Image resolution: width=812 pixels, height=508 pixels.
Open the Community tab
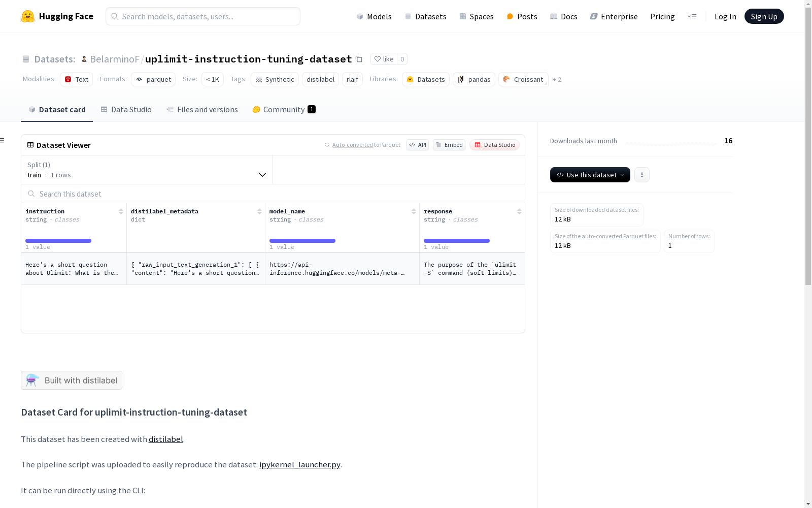284,110
